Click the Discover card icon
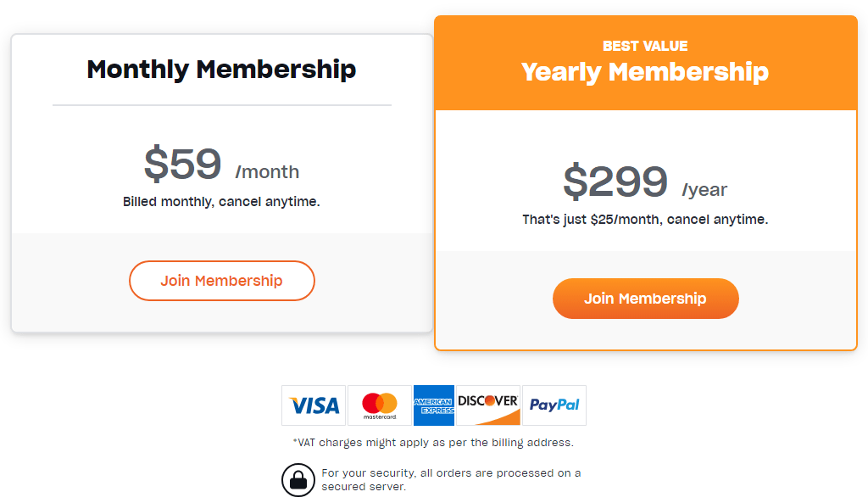 click(488, 405)
